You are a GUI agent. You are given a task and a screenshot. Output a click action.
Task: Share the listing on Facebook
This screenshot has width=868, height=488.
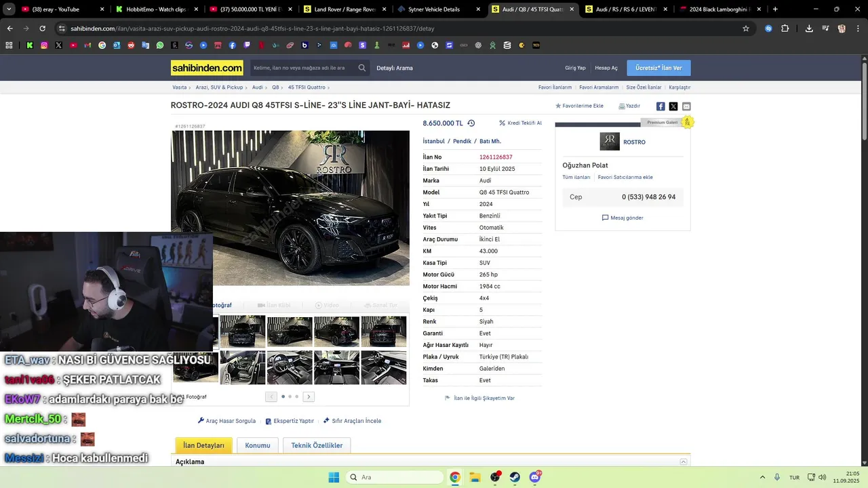pos(660,106)
